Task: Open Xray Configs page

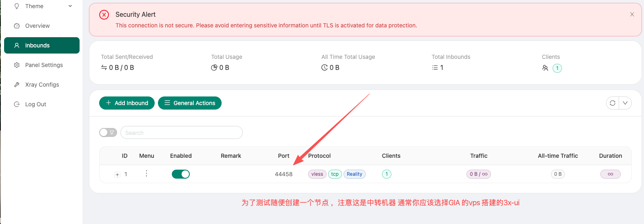Action: coord(42,85)
